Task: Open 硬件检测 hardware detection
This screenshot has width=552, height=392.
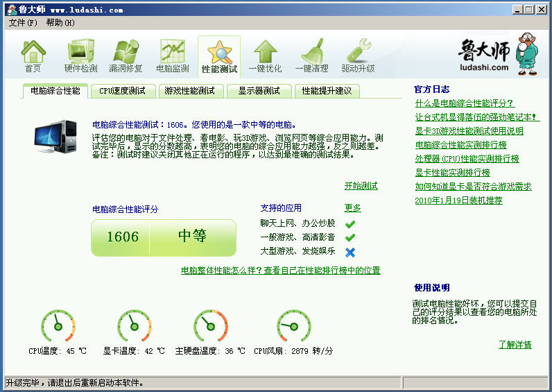Action: (x=80, y=56)
